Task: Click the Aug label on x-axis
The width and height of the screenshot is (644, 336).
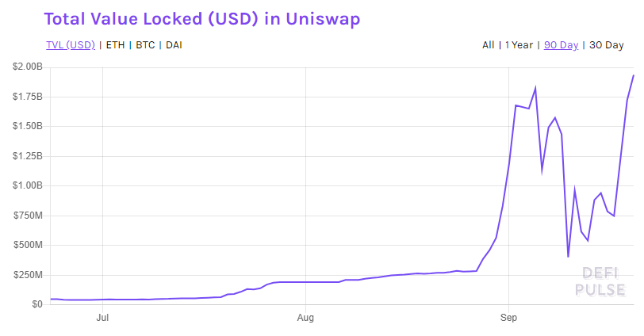Action: pyautogui.click(x=305, y=318)
